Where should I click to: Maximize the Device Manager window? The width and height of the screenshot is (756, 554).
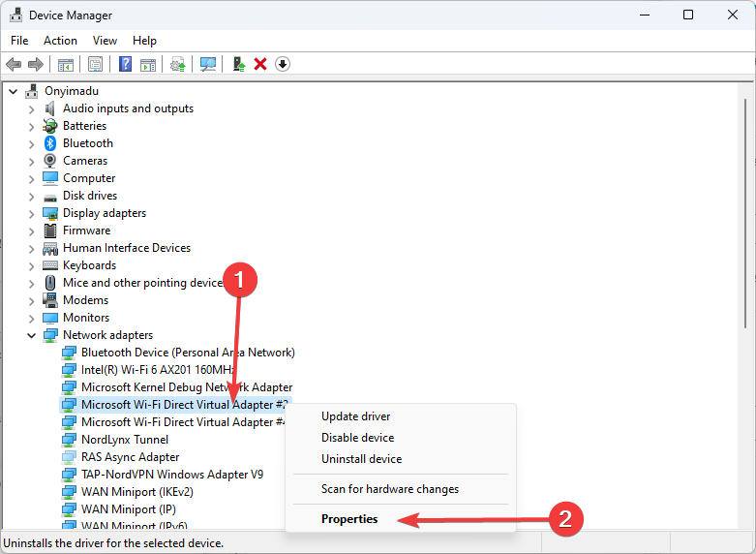coord(688,15)
